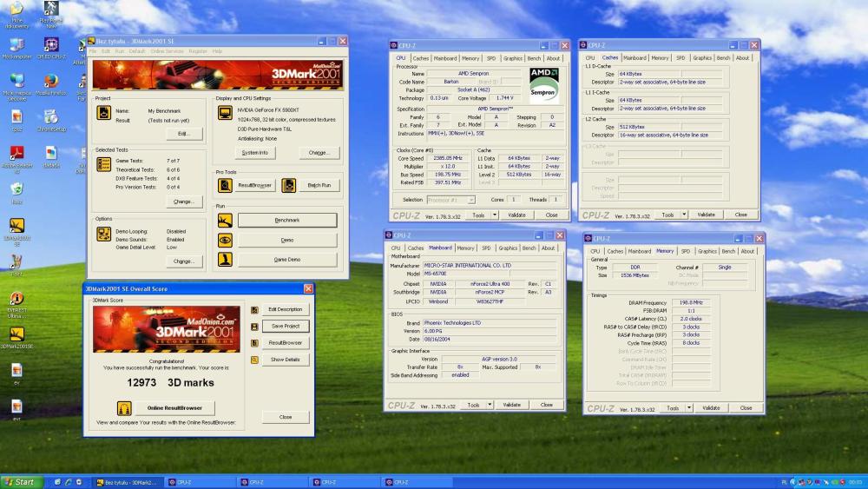This screenshot has height=489, width=868.
Task: Click the disk icon next to Save Project
Action: [x=254, y=327]
